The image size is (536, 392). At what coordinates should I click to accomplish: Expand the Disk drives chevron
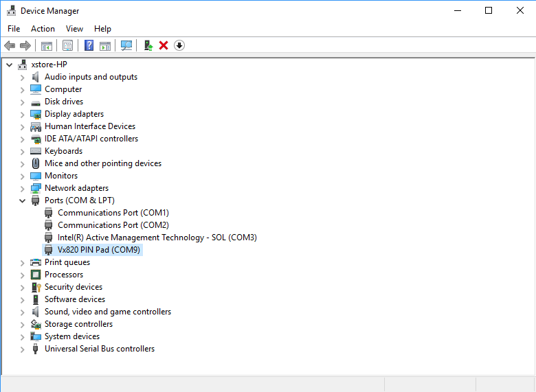pyautogui.click(x=22, y=102)
